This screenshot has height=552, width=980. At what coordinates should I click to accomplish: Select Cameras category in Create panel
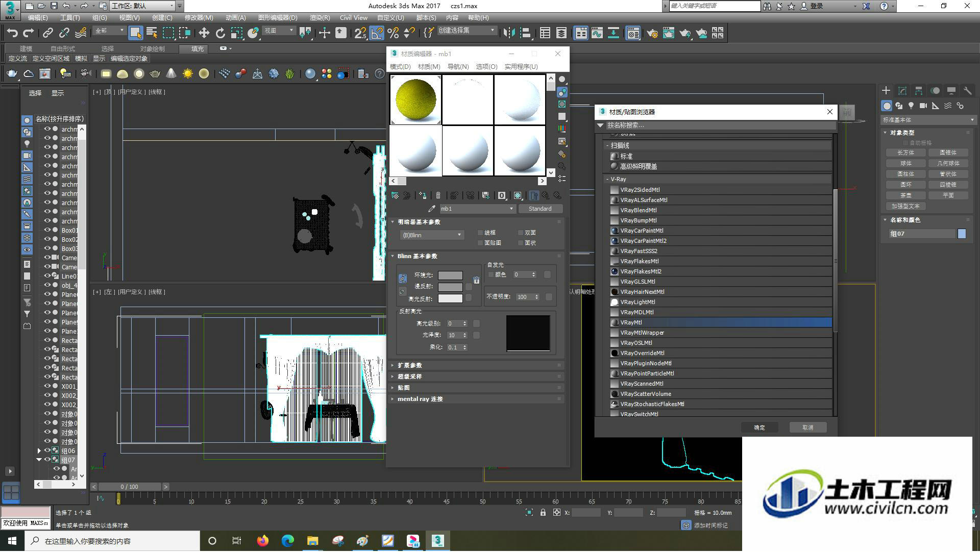[923, 106]
